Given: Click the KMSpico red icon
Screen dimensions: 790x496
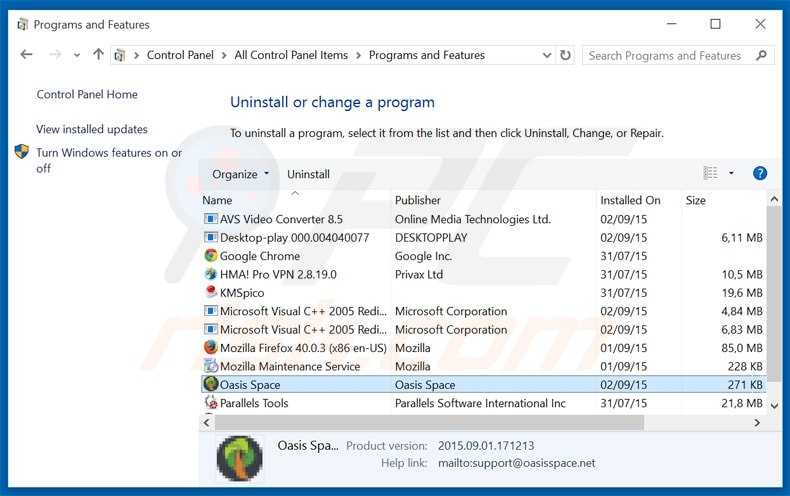Looking at the screenshot, I should [210, 293].
